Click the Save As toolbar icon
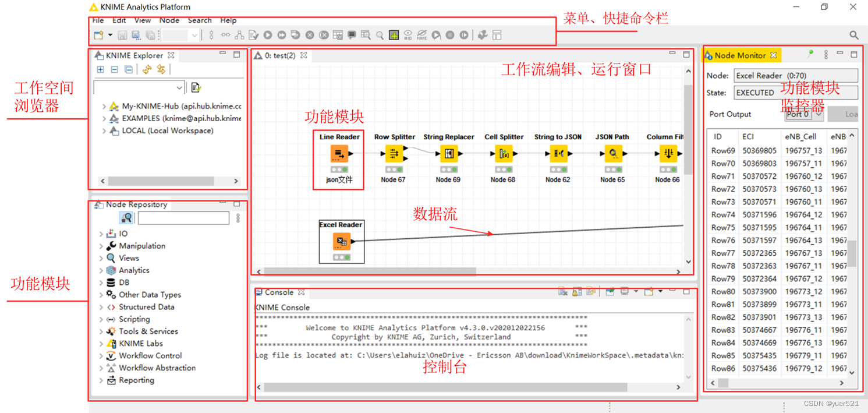This screenshot has width=868, height=413. 136,35
